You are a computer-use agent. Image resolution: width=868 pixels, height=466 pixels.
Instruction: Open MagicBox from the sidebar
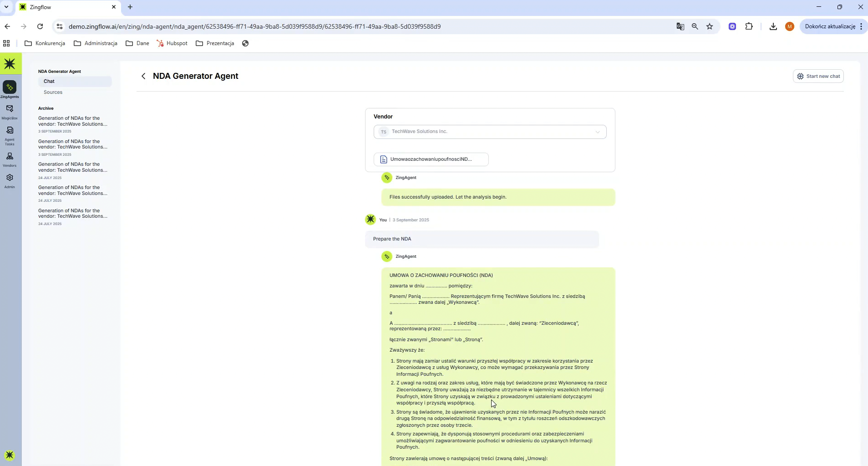click(10, 109)
